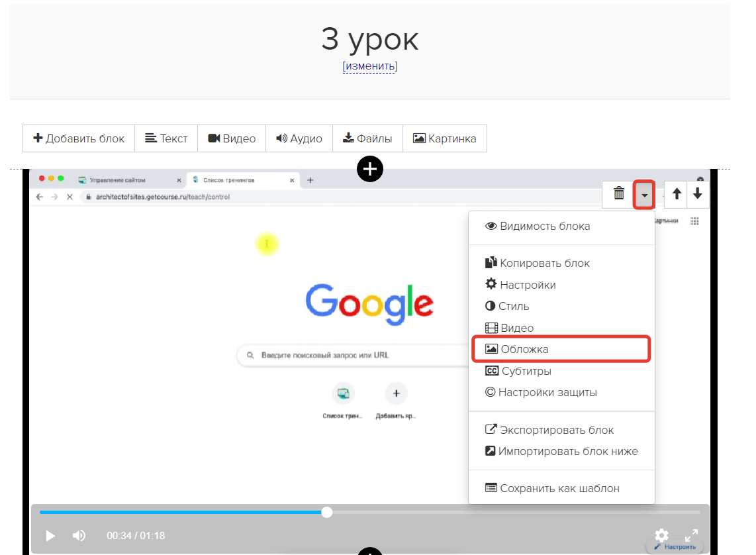
Task: Click Сохранить как шаблон
Action: coord(561,489)
